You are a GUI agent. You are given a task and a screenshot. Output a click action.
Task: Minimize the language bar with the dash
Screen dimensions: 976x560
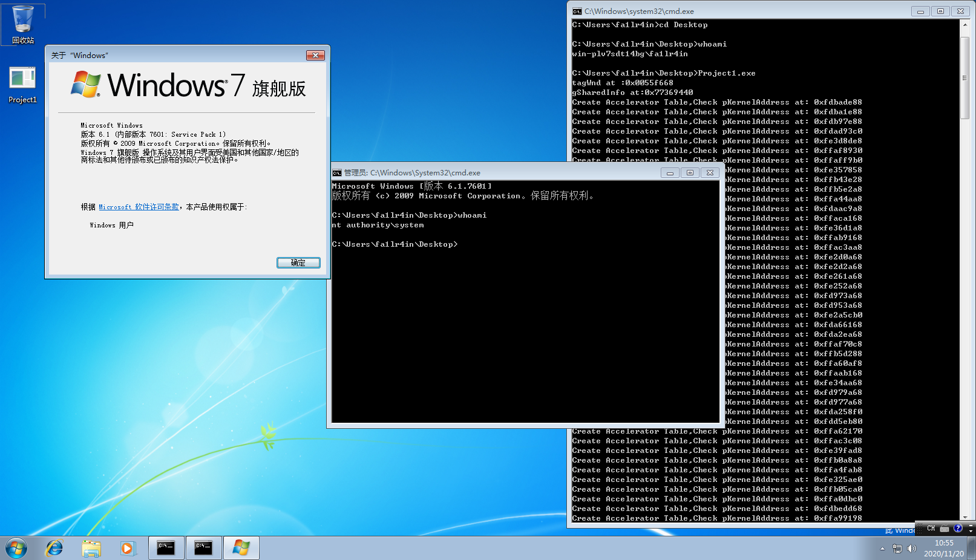pyautogui.click(x=971, y=525)
